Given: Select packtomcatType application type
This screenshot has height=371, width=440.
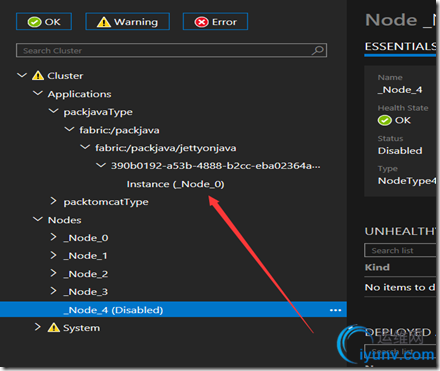Looking at the screenshot, I should tap(106, 202).
